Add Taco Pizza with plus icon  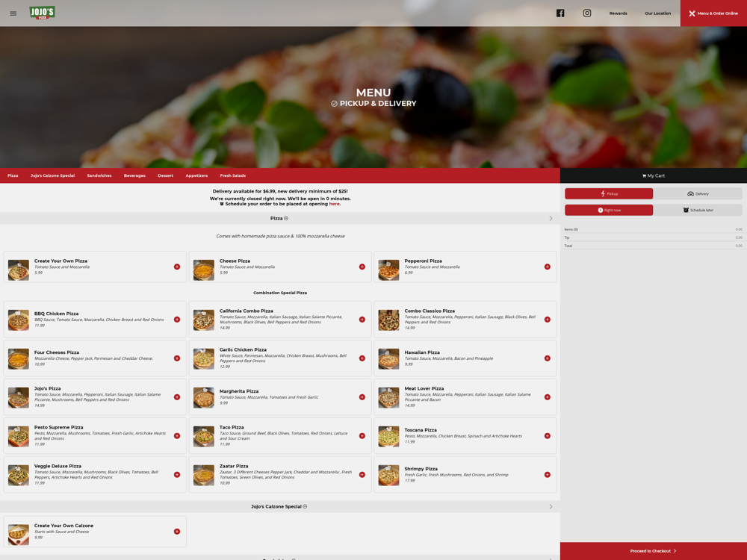(x=362, y=436)
